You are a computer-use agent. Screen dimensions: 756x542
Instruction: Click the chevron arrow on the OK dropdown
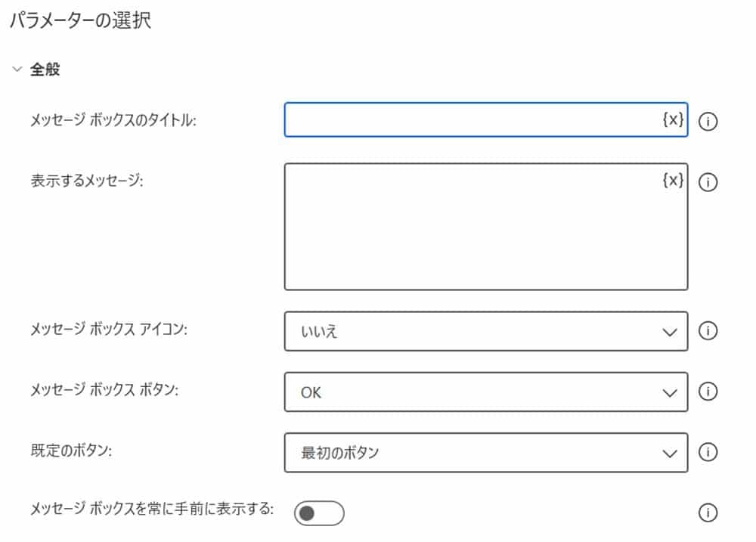pyautogui.click(x=668, y=392)
